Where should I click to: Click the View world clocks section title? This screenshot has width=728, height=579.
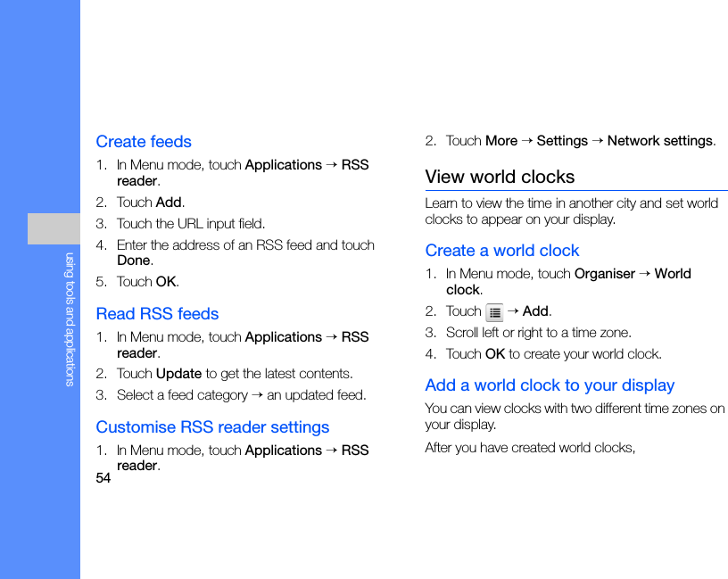[x=500, y=177]
